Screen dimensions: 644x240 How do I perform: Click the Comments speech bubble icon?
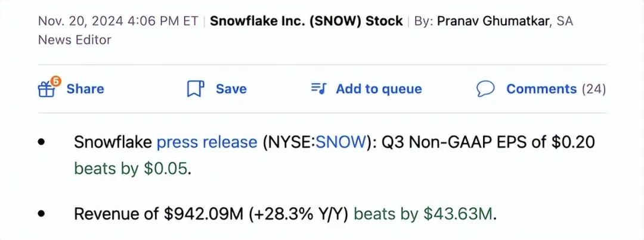tap(485, 89)
